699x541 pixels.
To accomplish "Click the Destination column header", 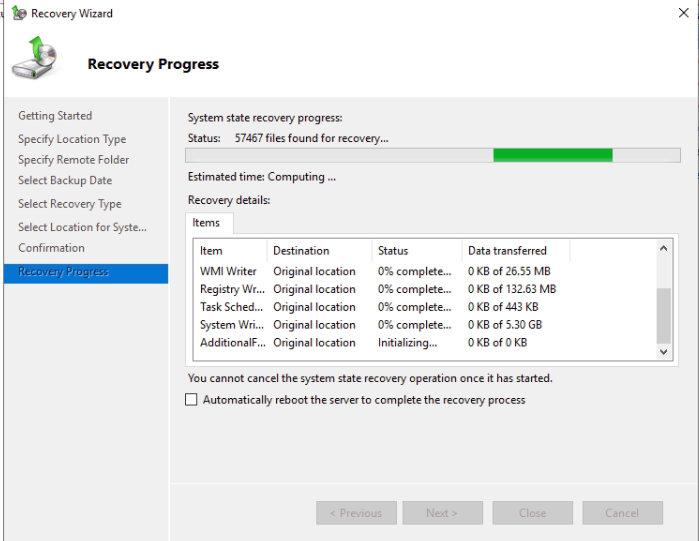I will [301, 251].
